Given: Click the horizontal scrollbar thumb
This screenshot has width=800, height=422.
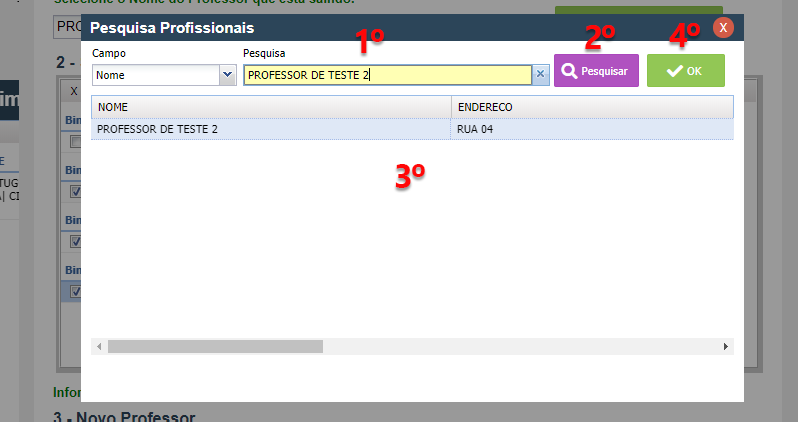Looking at the screenshot, I should 215,346.
